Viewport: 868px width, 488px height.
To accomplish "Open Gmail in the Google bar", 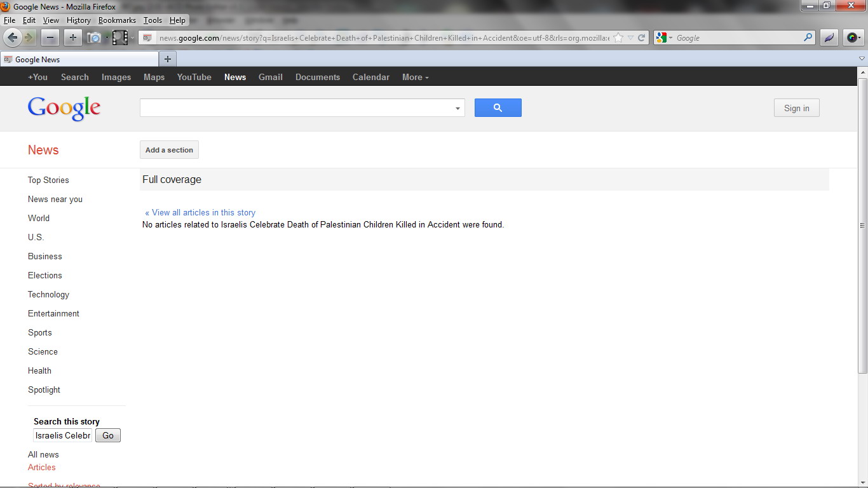I will [271, 77].
